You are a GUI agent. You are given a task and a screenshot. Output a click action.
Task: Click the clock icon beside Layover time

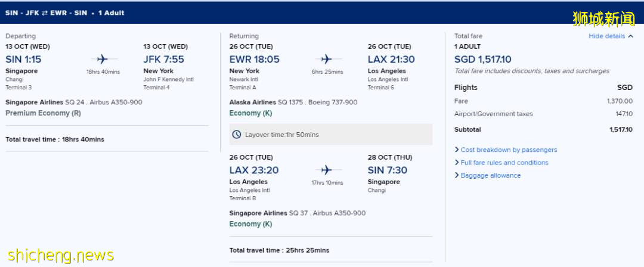point(237,135)
